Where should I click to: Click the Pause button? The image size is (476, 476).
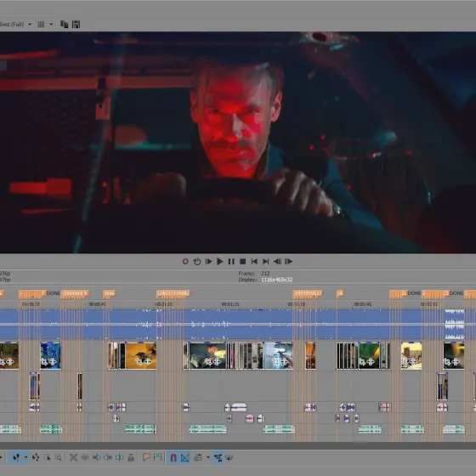(x=231, y=262)
